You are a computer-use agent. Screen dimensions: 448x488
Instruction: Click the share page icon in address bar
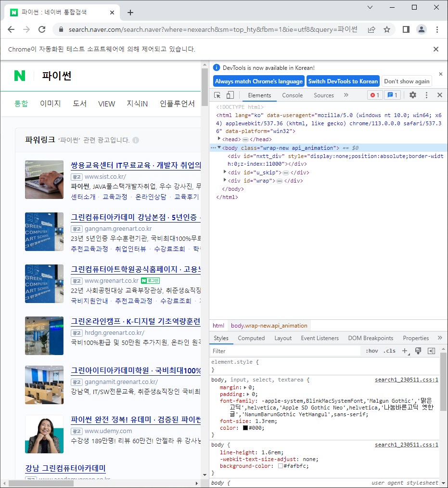pos(371,29)
